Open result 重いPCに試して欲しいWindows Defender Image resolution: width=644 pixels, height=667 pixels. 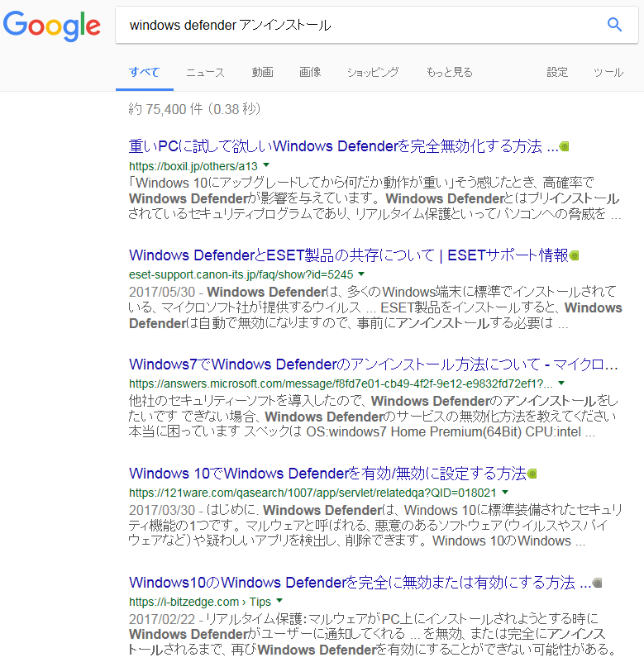point(344,146)
